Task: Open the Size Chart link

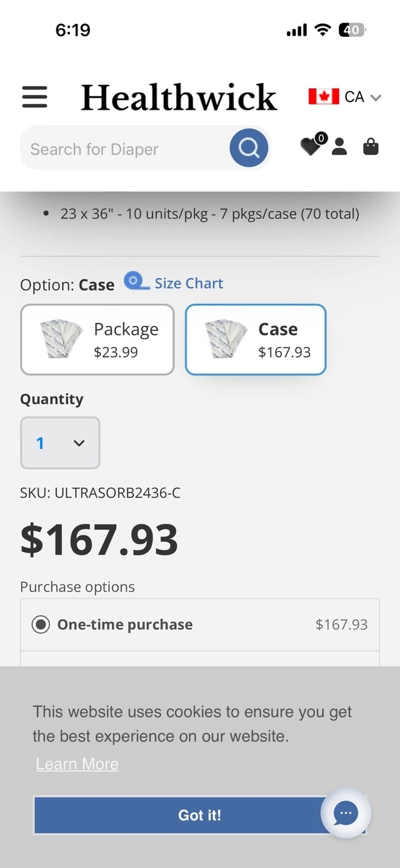Action: click(189, 283)
